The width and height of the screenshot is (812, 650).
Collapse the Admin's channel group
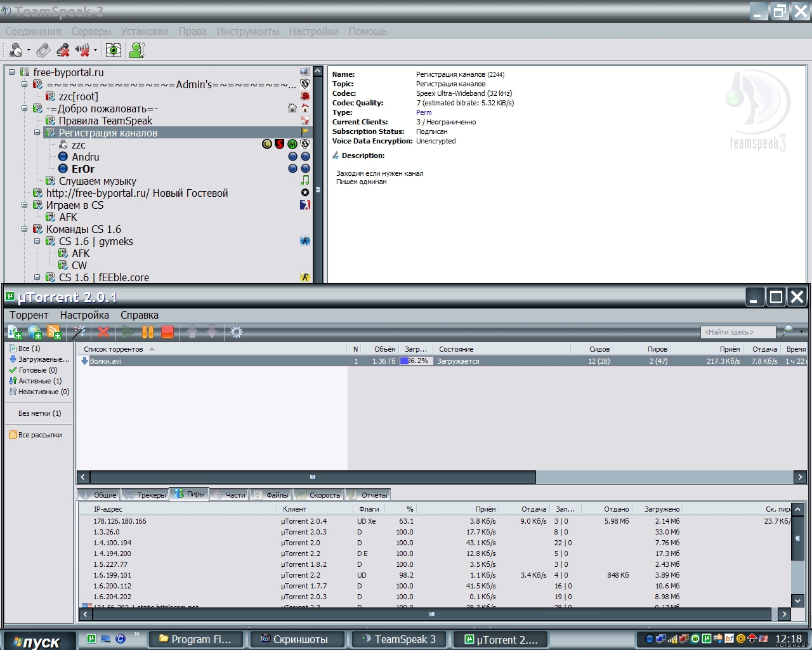(24, 84)
